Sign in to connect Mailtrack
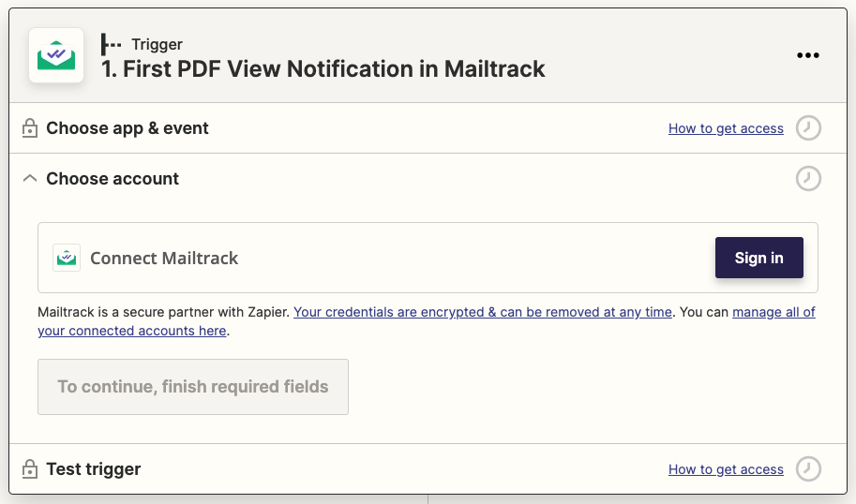The width and height of the screenshot is (856, 504). pyautogui.click(x=758, y=258)
